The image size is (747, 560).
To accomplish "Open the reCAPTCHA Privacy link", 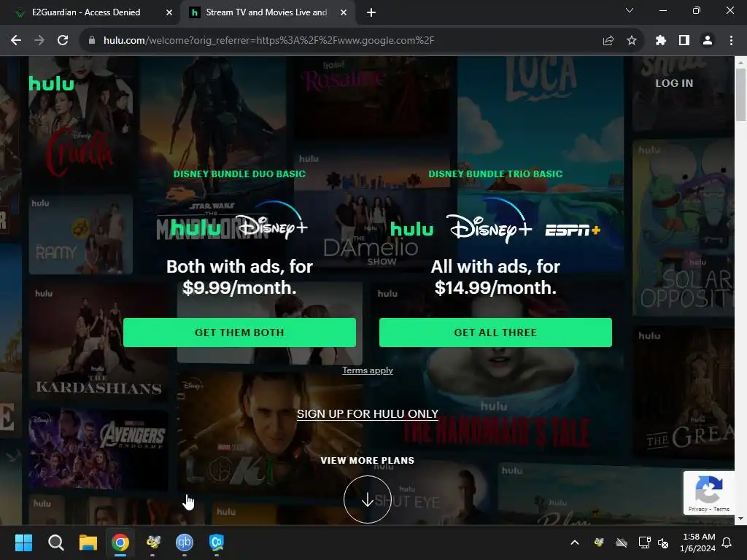I will coord(697,509).
